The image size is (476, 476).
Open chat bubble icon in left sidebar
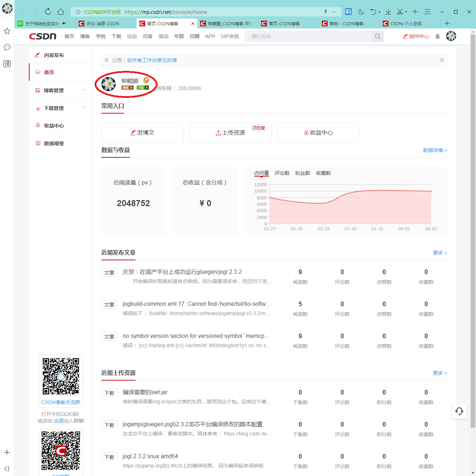[x=7, y=47]
